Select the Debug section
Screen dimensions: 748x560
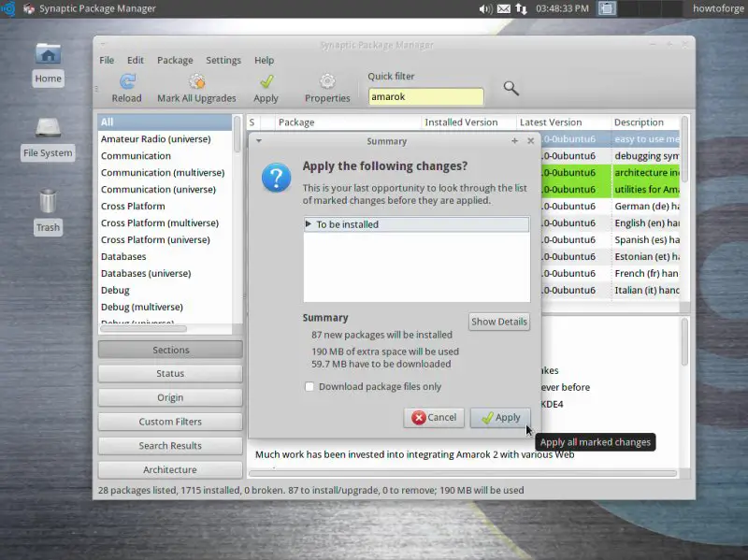pos(165,290)
